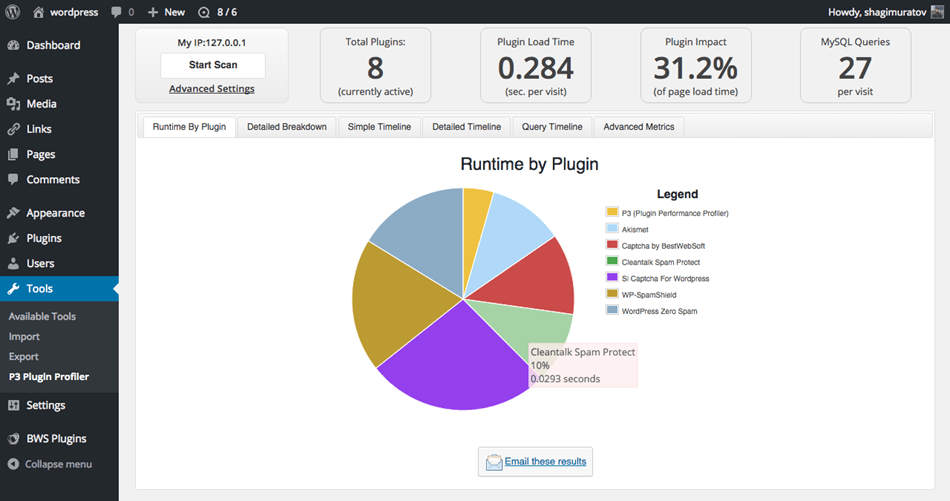
Task: Click the Comments sidebar bubble icon
Action: click(x=13, y=179)
